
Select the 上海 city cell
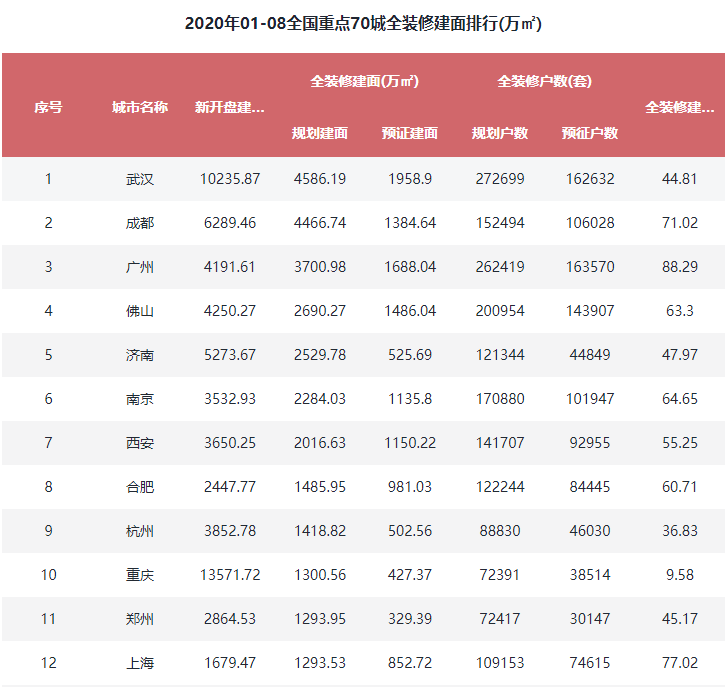point(139,663)
